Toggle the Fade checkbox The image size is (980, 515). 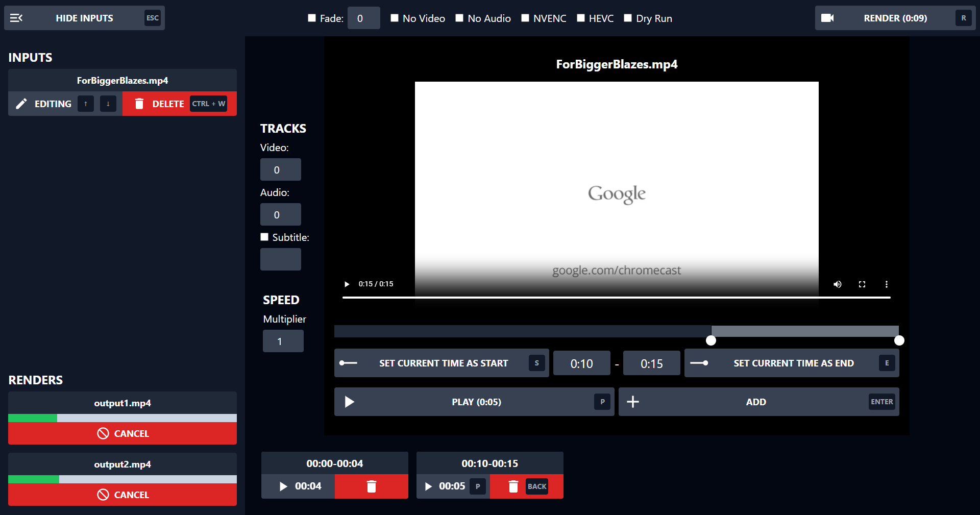click(312, 18)
